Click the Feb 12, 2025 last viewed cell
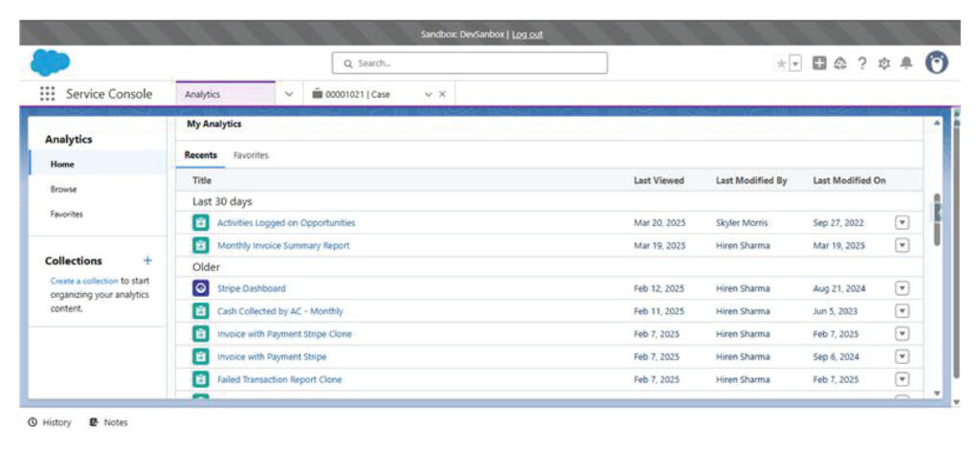The image size is (980, 452). (x=658, y=289)
